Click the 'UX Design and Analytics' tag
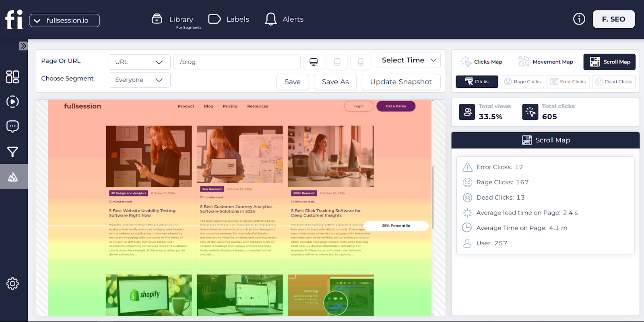Viewport: 644px width, 322px height. pos(128,193)
